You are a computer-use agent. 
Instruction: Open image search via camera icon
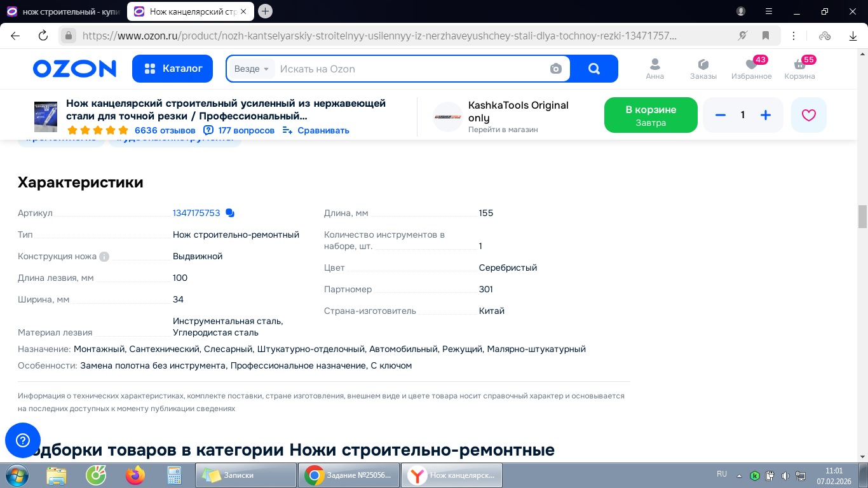click(556, 69)
